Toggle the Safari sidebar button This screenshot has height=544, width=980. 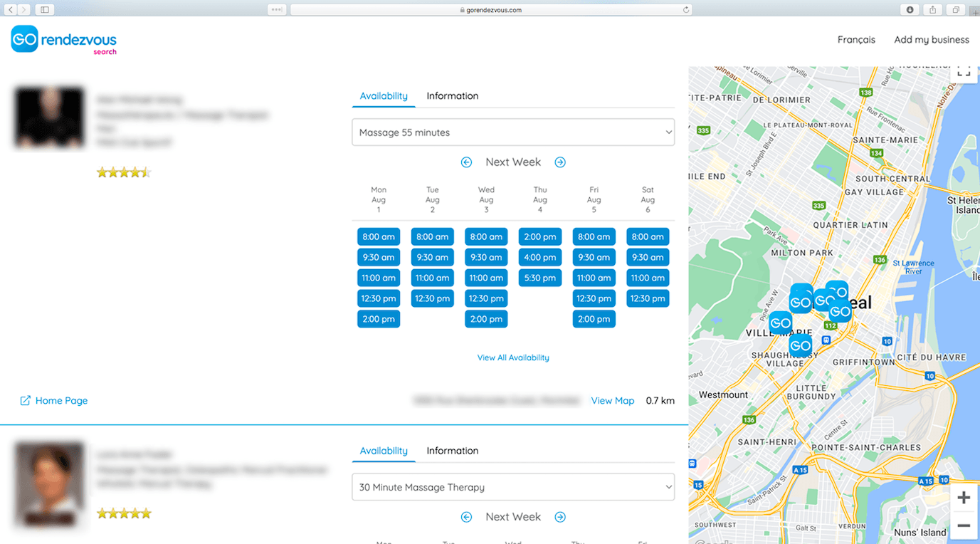pyautogui.click(x=45, y=10)
